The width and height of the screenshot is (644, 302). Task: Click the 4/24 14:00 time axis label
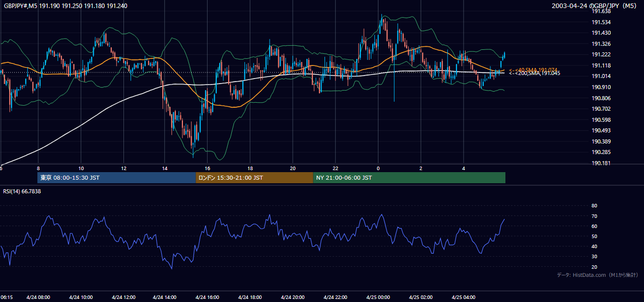165,297
